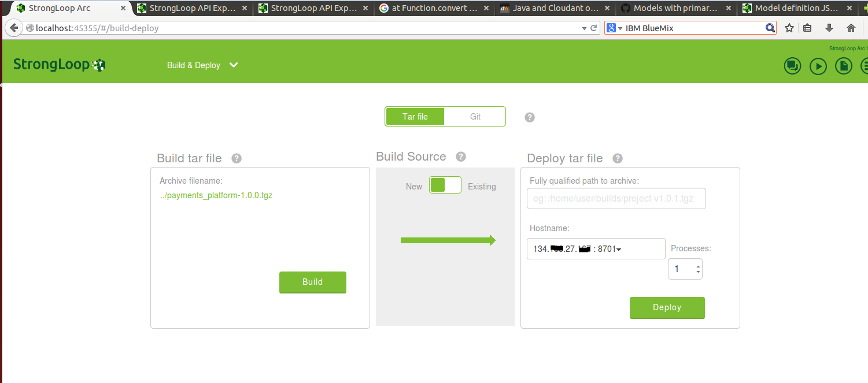Switch to Model definition JSON tab
868x383 pixels.
797,9
